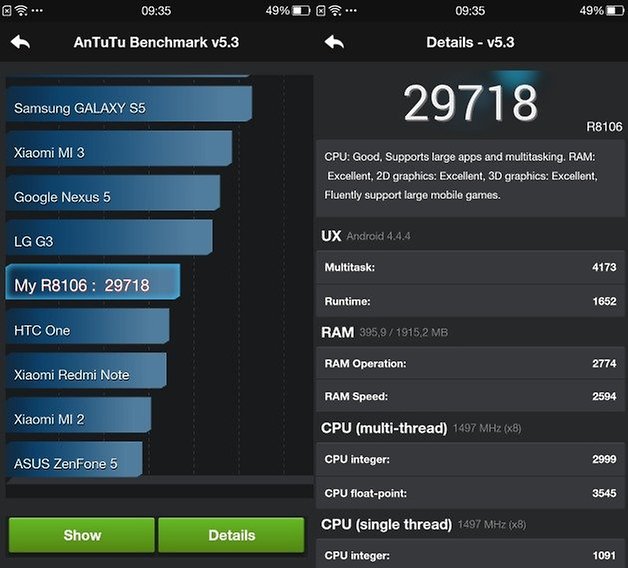Tap 09:35 clock in left status bar
The image size is (628, 568).
156,10
